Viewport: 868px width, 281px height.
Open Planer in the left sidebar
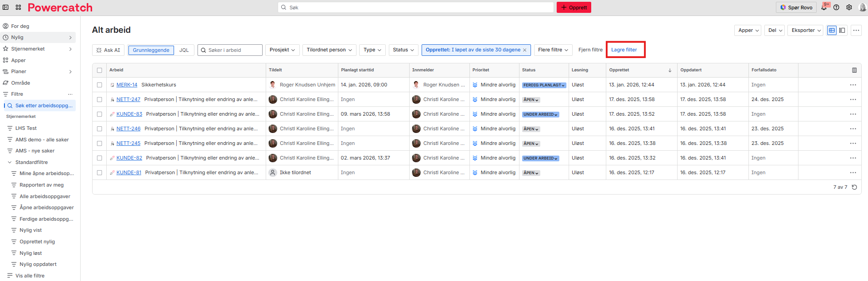19,71
